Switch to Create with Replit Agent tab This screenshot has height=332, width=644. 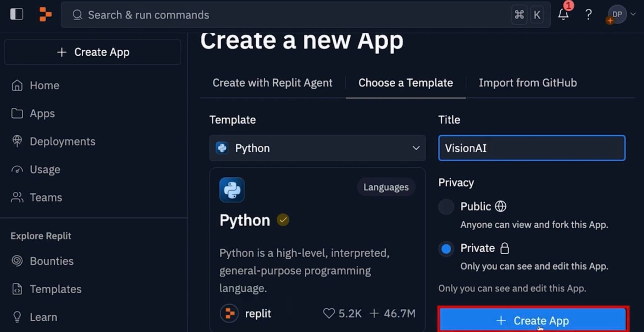[272, 83]
